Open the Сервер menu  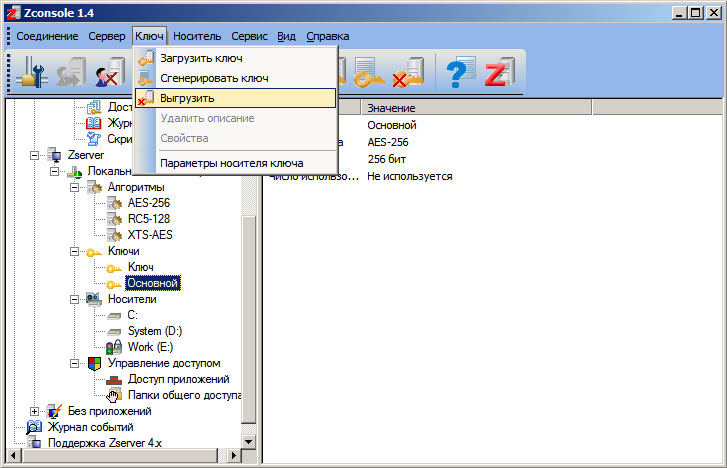[107, 36]
